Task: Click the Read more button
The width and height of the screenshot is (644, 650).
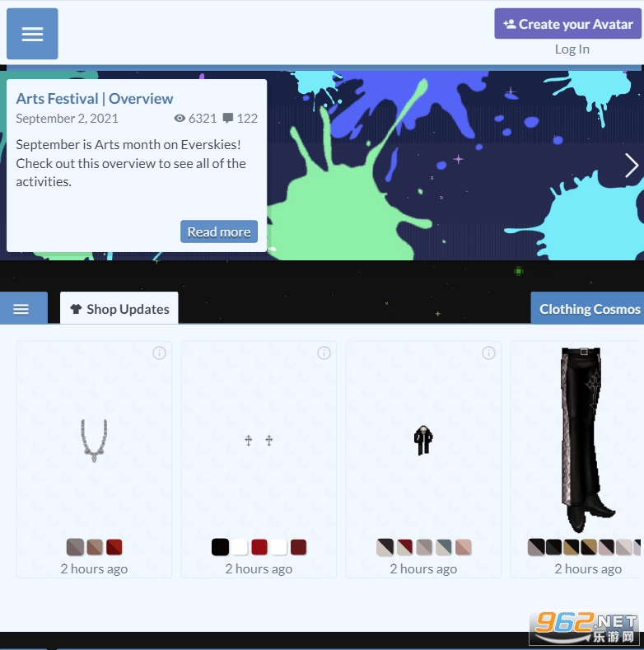Action: point(219,231)
